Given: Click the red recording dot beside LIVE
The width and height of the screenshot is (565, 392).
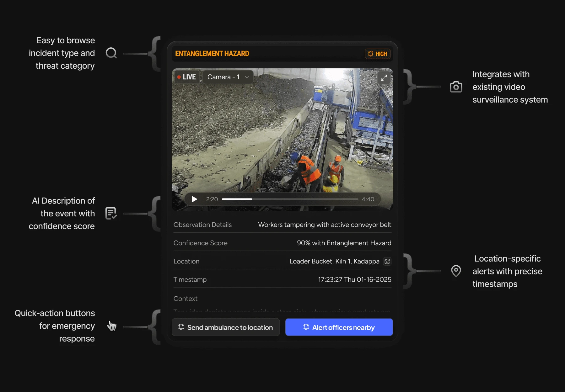Looking at the screenshot, I should pyautogui.click(x=179, y=77).
